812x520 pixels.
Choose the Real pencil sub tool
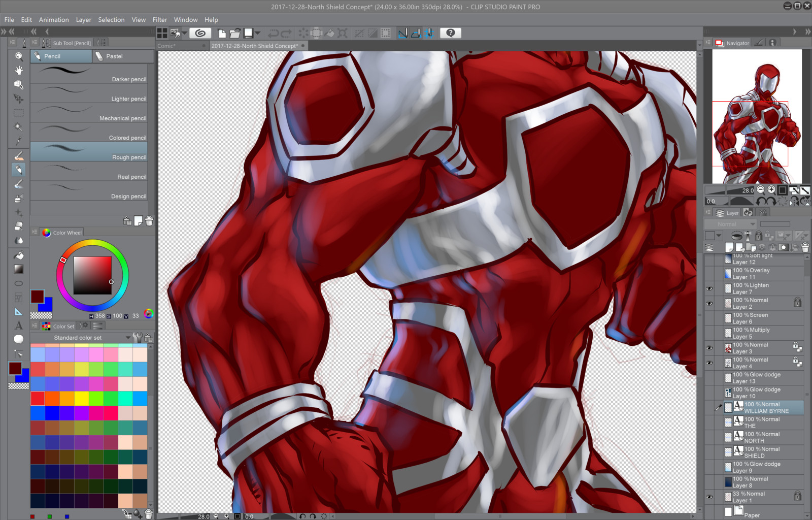pyautogui.click(x=89, y=171)
